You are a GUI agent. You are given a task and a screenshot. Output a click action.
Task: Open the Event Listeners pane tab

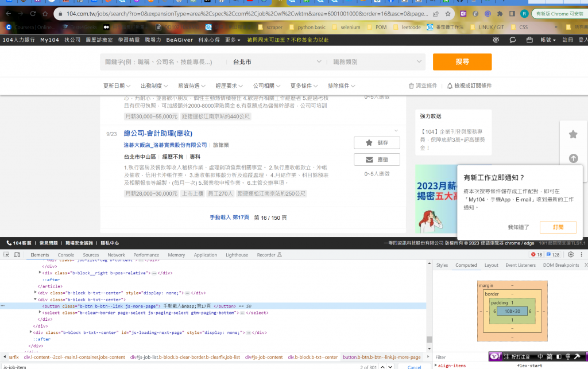point(520,265)
